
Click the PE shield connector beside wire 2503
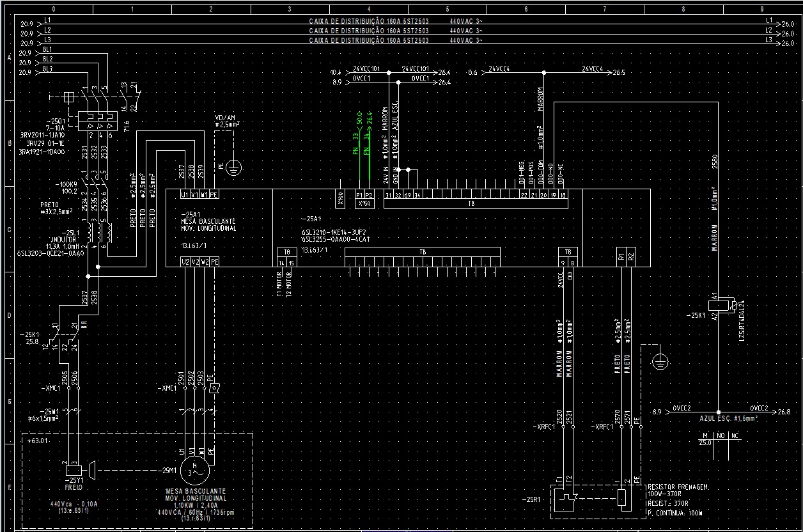(214, 387)
